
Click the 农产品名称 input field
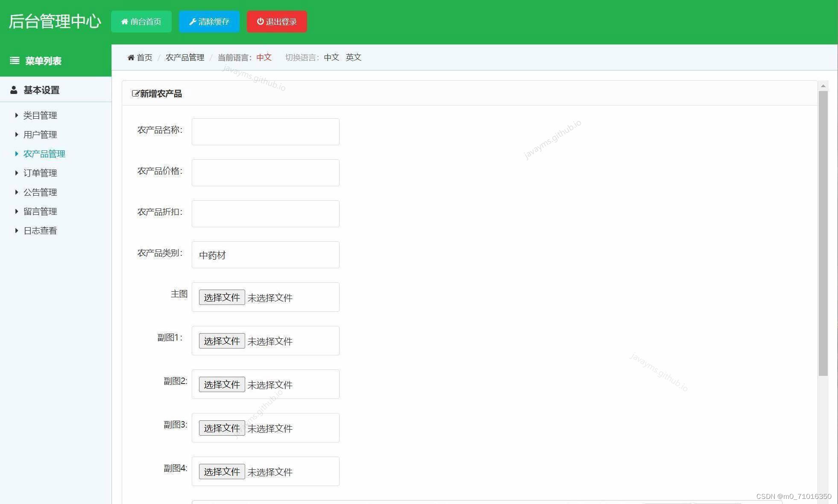[265, 132]
